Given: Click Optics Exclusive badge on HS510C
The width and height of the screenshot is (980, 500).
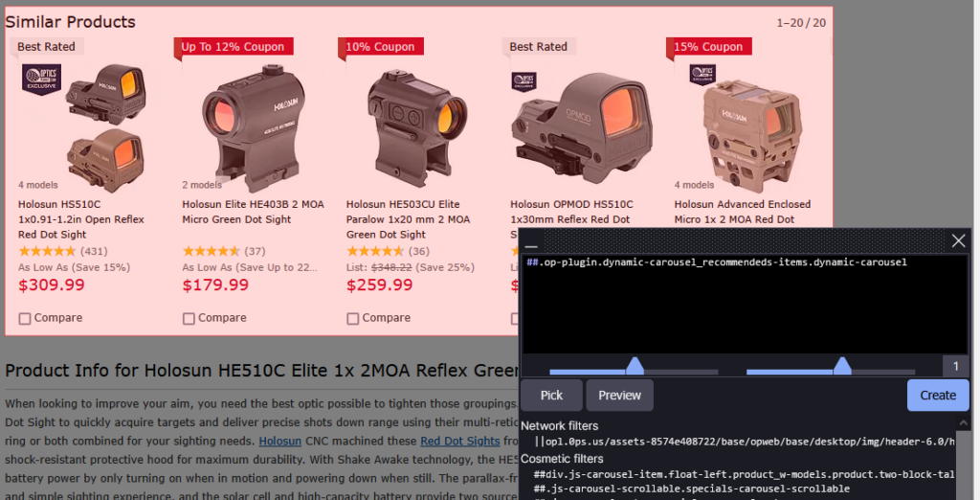Looking at the screenshot, I should (x=41, y=79).
